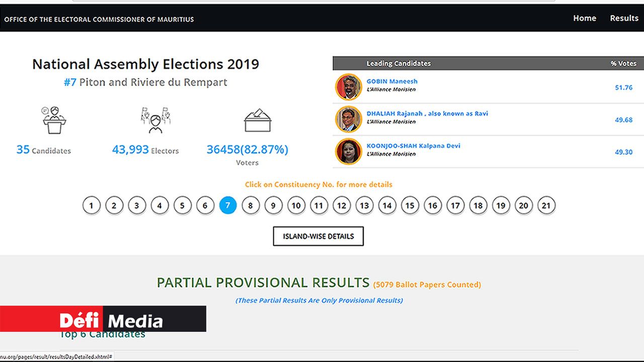This screenshot has height=362, width=644.
Task: Open constituency number 21
Action: (x=546, y=205)
